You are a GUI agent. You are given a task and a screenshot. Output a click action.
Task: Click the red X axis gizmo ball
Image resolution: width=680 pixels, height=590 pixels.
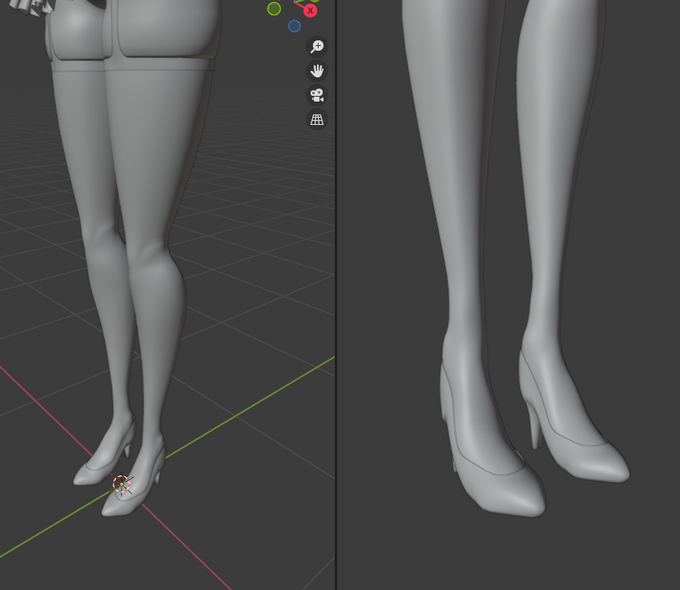310,11
